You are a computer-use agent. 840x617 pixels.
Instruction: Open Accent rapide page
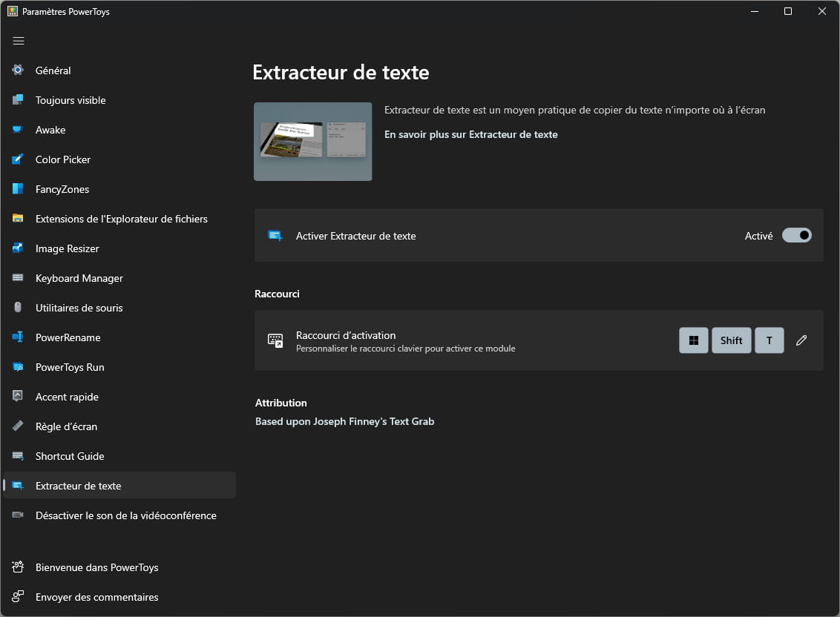pos(119,396)
